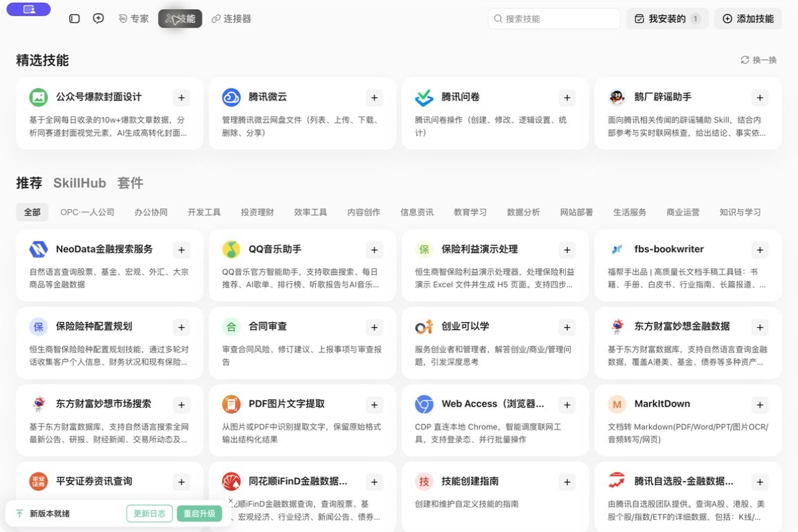The height and width of the screenshot is (532, 798).
Task: Click the 添加技能 button
Action: click(748, 19)
